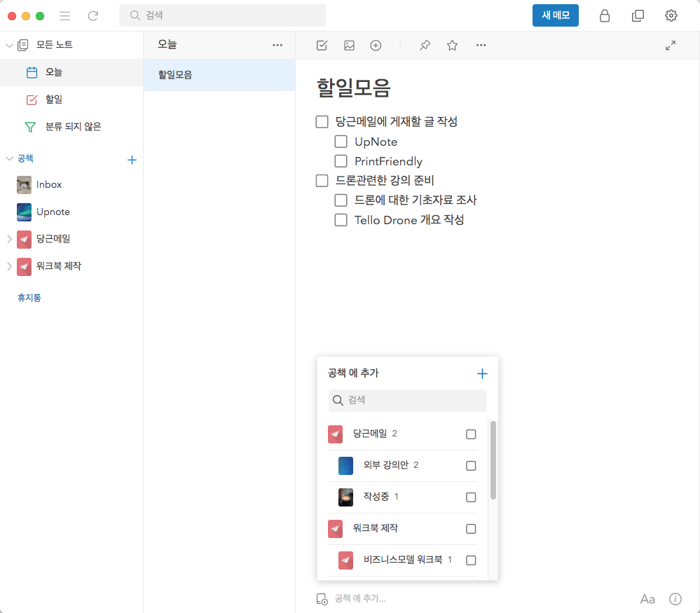Collapse 공책 section chevron

pyautogui.click(x=9, y=158)
